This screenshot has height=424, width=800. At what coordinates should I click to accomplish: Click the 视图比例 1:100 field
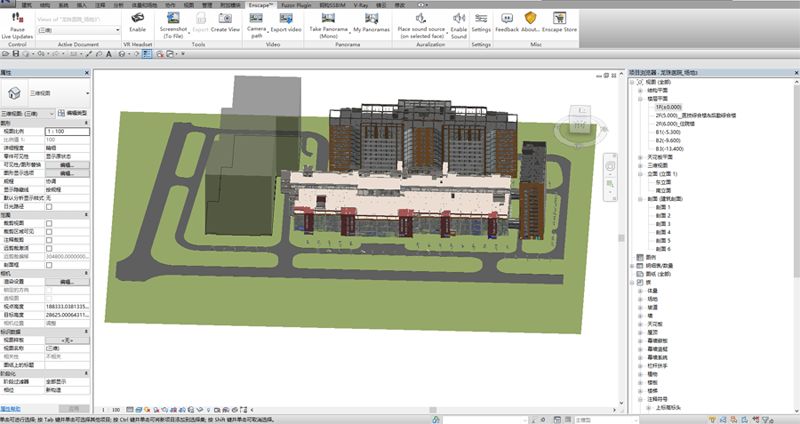[67, 132]
